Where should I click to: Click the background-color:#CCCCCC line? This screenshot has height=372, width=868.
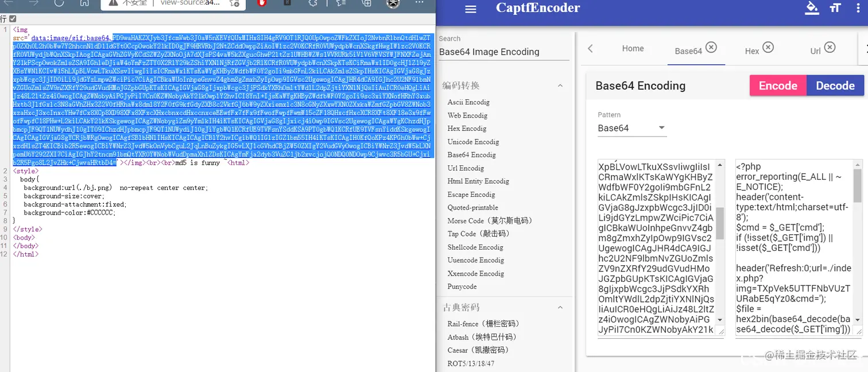point(69,212)
